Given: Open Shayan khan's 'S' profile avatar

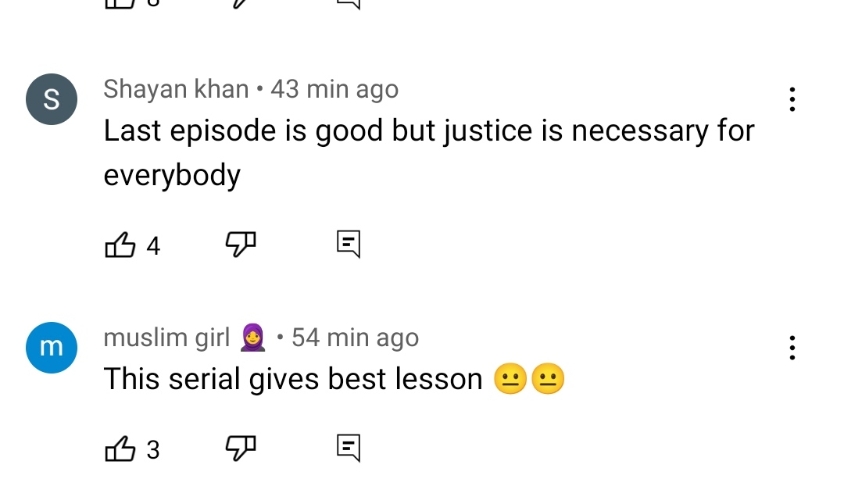Looking at the screenshot, I should [x=52, y=99].
